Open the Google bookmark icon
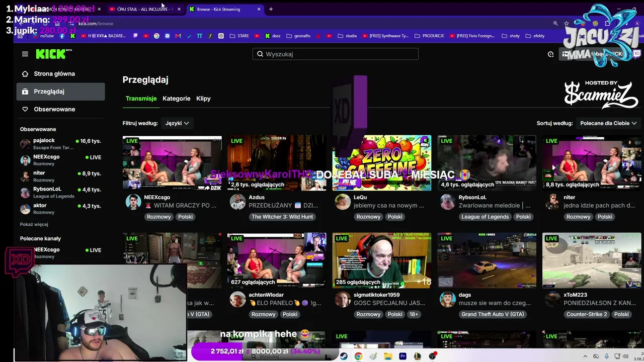The image size is (644, 362). pyautogui.click(x=156, y=36)
